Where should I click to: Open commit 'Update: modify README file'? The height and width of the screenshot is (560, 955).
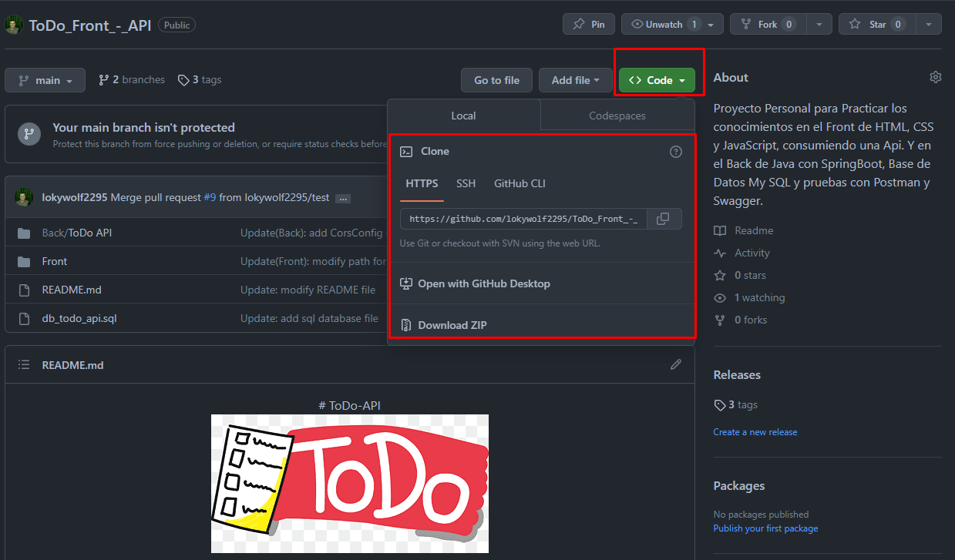click(x=308, y=290)
